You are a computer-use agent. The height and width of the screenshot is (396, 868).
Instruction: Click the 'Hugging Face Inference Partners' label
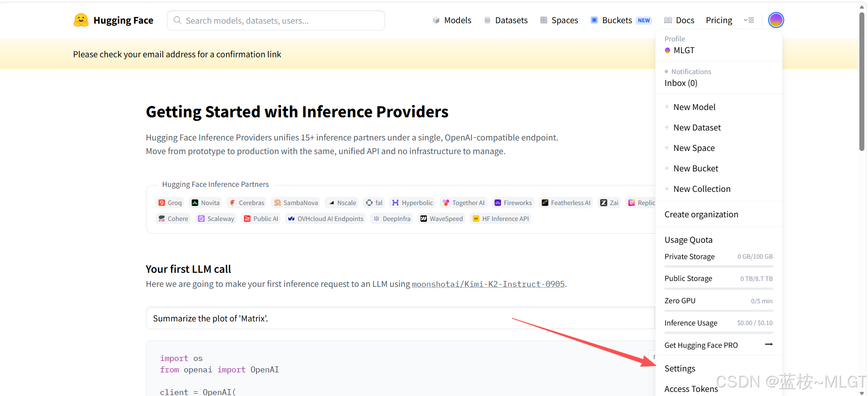[x=216, y=185]
